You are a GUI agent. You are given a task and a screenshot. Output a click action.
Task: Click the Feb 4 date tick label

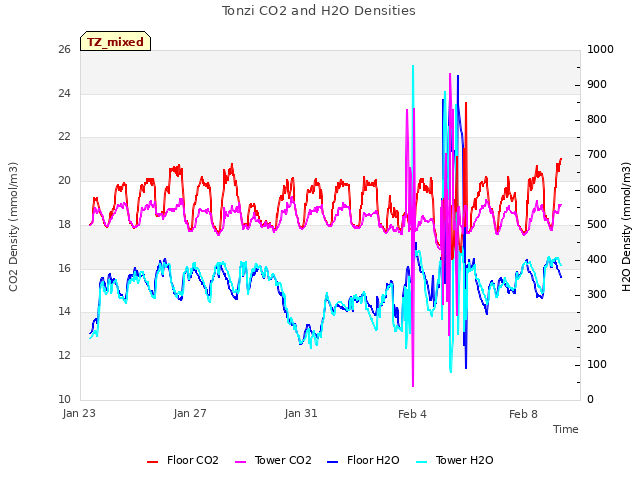coord(412,414)
